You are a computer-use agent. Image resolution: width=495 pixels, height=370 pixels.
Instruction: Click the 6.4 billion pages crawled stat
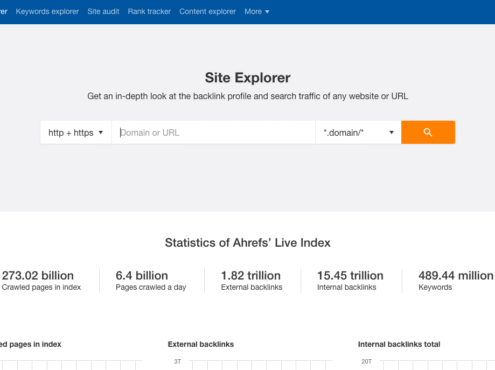coord(151,280)
